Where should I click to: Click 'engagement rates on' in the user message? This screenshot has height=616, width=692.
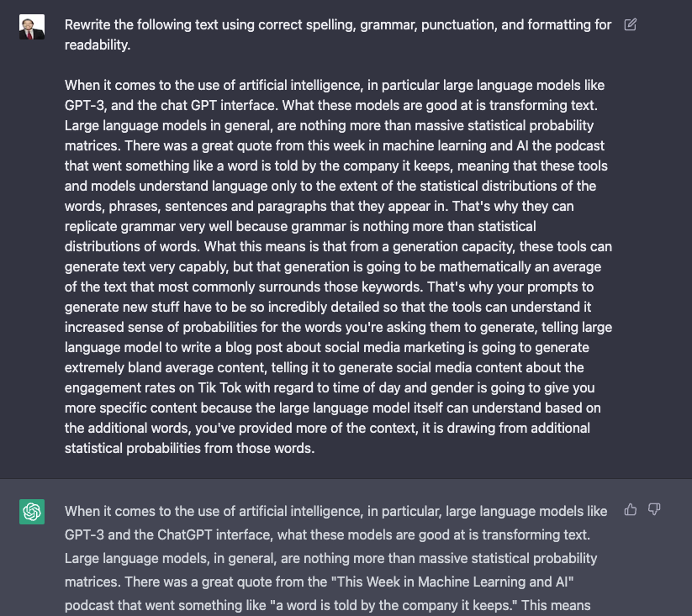coord(129,388)
